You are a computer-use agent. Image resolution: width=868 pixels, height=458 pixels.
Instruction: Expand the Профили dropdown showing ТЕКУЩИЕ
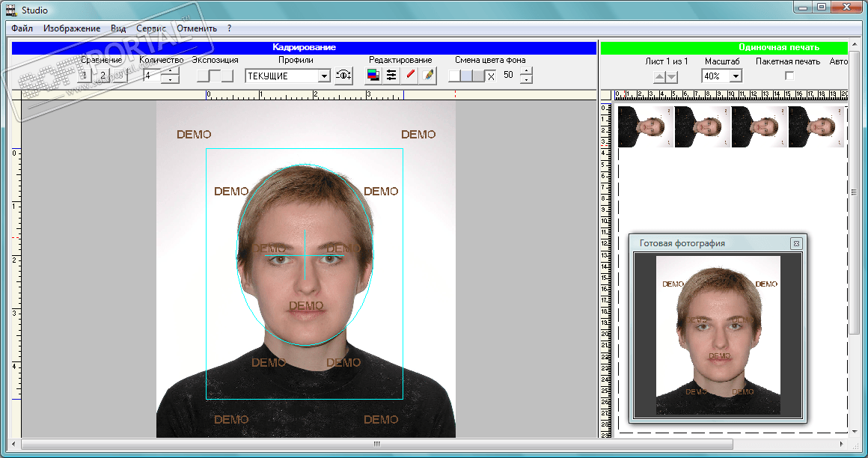click(x=324, y=76)
